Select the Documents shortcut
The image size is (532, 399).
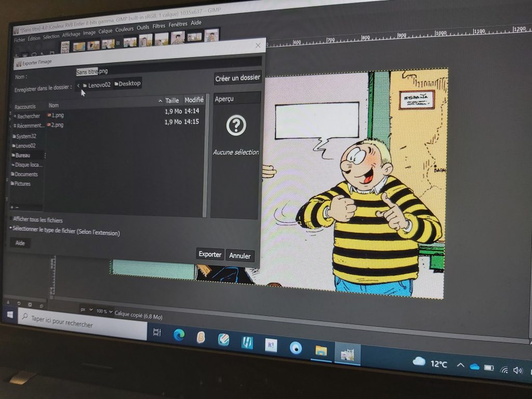click(25, 174)
